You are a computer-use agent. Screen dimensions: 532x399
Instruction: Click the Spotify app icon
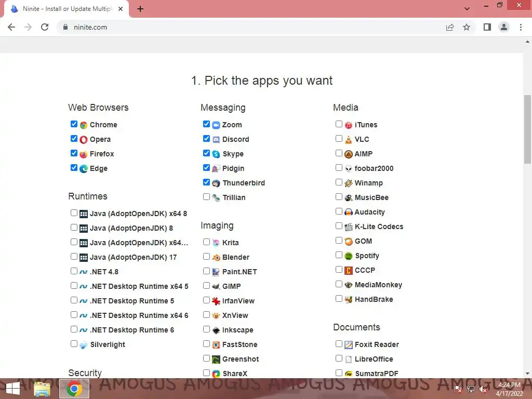(349, 256)
